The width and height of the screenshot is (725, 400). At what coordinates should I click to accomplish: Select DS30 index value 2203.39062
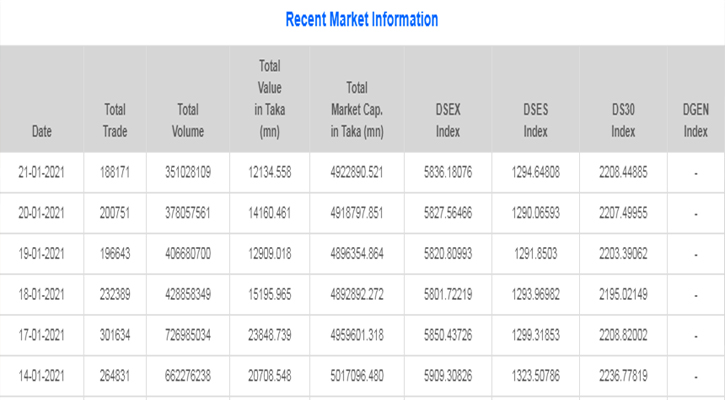[623, 253]
